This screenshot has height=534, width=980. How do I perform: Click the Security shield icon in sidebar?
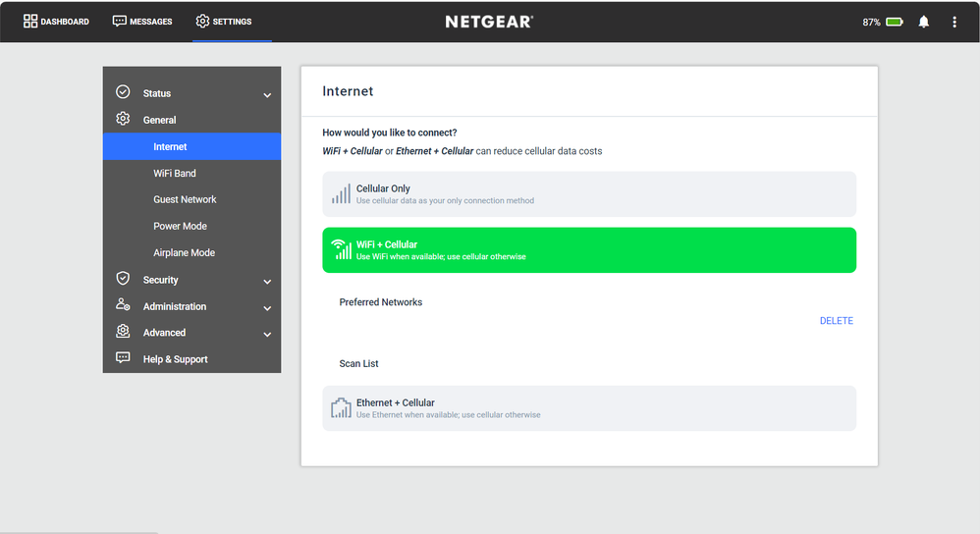pos(123,279)
